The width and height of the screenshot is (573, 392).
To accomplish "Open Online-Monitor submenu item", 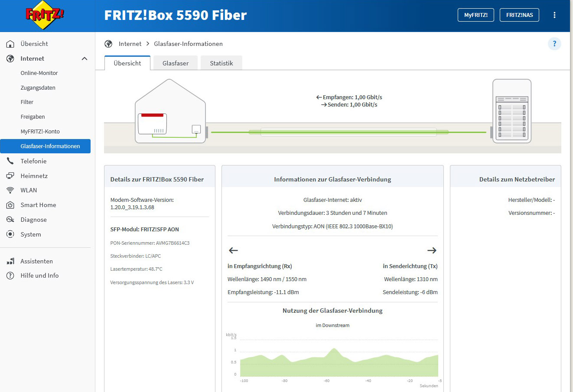I will [x=39, y=73].
